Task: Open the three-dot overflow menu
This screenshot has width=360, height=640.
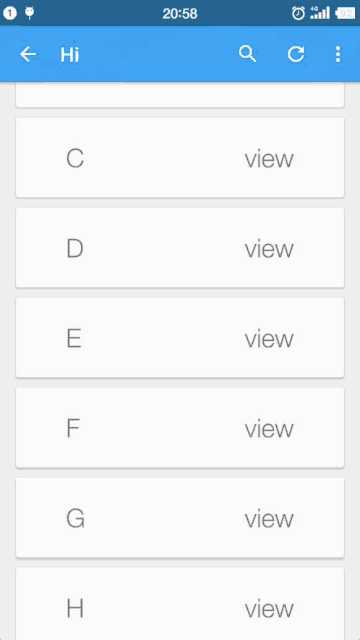Action: click(x=338, y=54)
